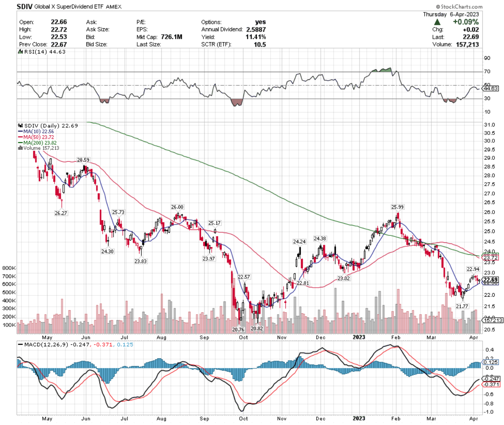Image resolution: width=504 pixels, height=425 pixels.
Task: Click the Options value yes
Action: click(261, 22)
